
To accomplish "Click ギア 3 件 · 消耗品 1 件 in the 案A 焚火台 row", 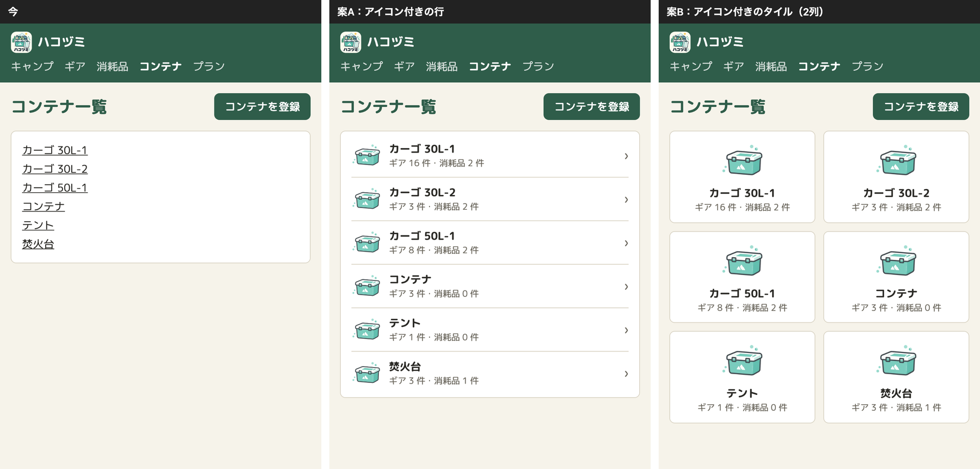I will [434, 381].
